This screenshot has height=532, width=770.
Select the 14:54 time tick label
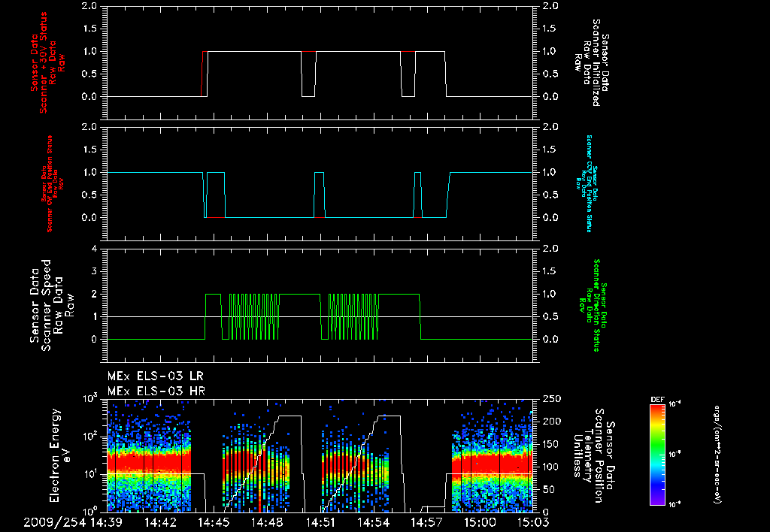tap(373, 522)
